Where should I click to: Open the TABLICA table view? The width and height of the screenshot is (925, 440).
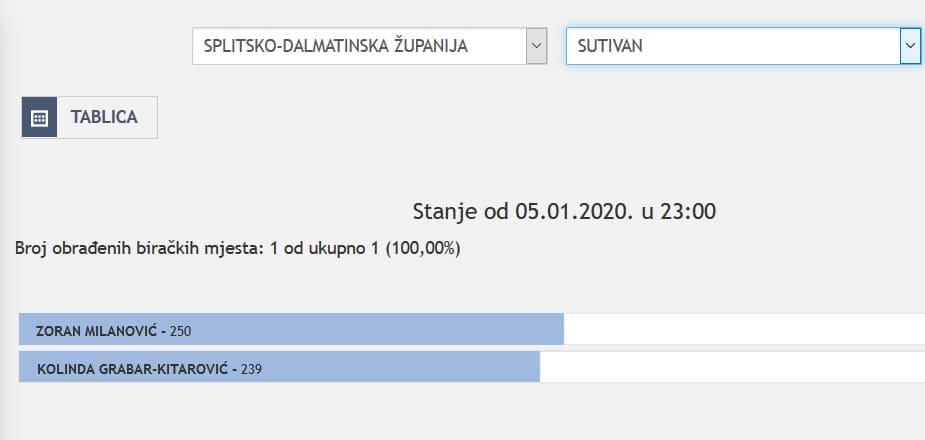(x=104, y=118)
